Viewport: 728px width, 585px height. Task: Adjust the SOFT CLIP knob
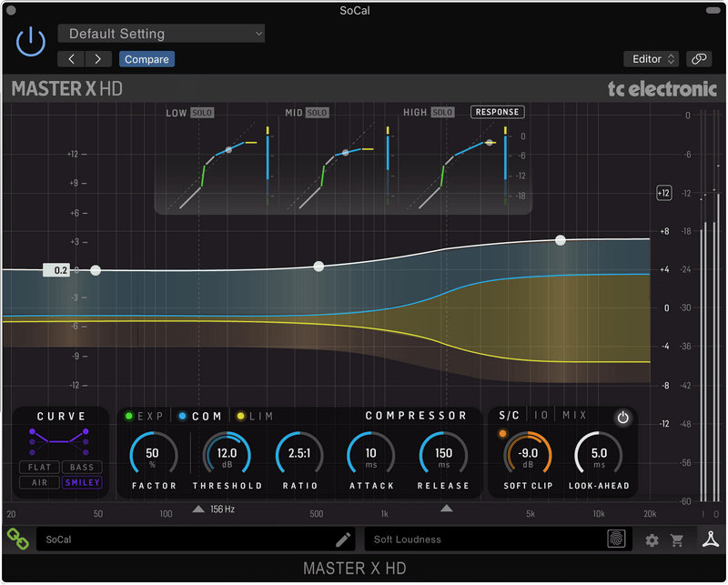(x=526, y=453)
